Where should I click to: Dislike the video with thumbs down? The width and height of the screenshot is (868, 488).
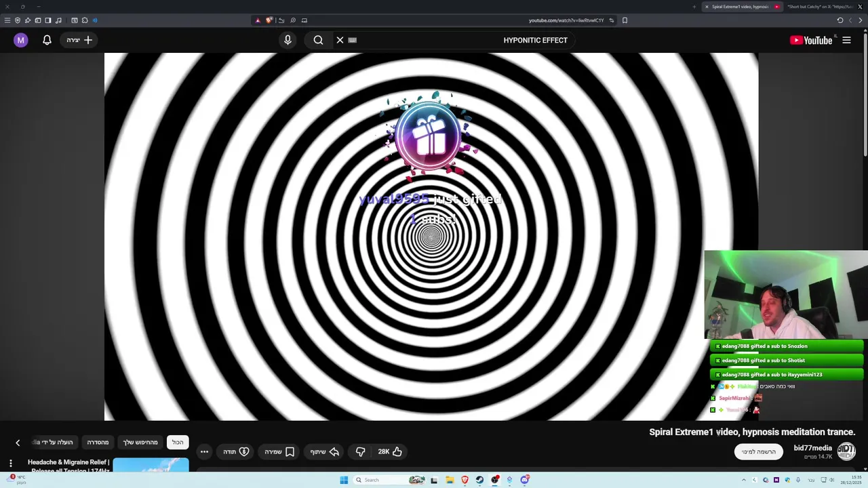coord(360,451)
